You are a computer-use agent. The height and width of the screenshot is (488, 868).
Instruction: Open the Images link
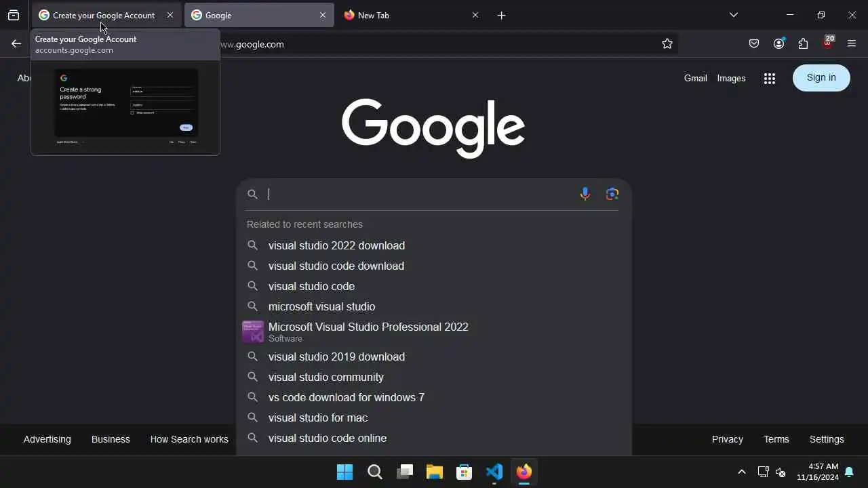[732, 79]
